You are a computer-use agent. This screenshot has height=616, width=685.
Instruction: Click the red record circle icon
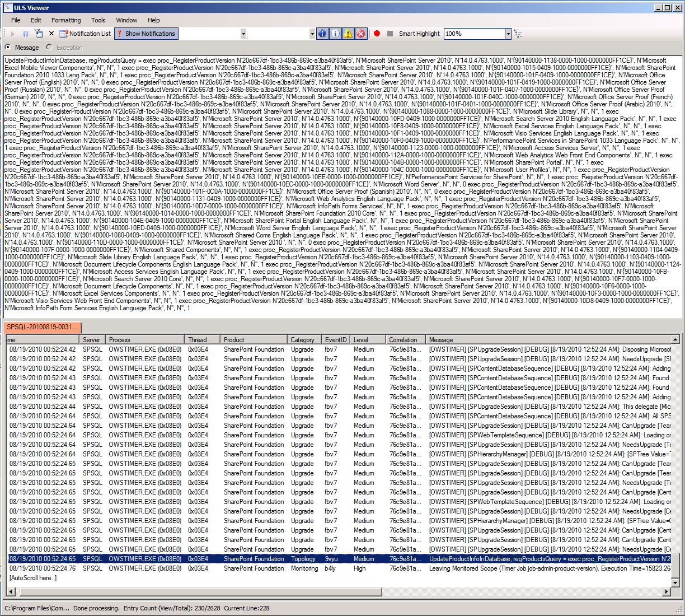(x=377, y=34)
